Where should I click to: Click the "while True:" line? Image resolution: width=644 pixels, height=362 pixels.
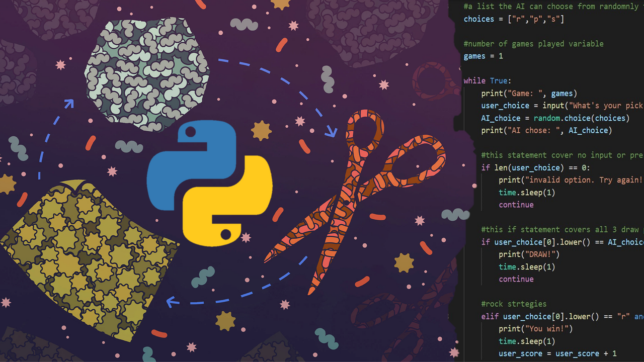(488, 80)
